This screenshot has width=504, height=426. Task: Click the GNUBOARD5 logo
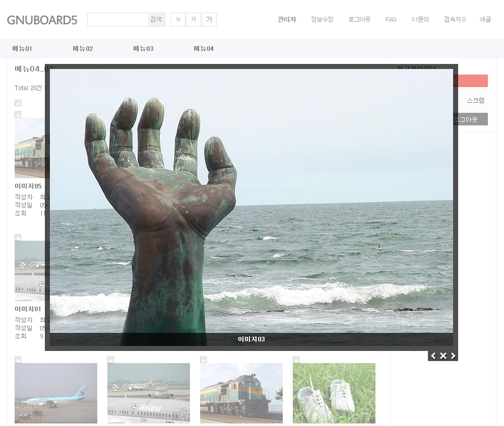click(x=42, y=20)
